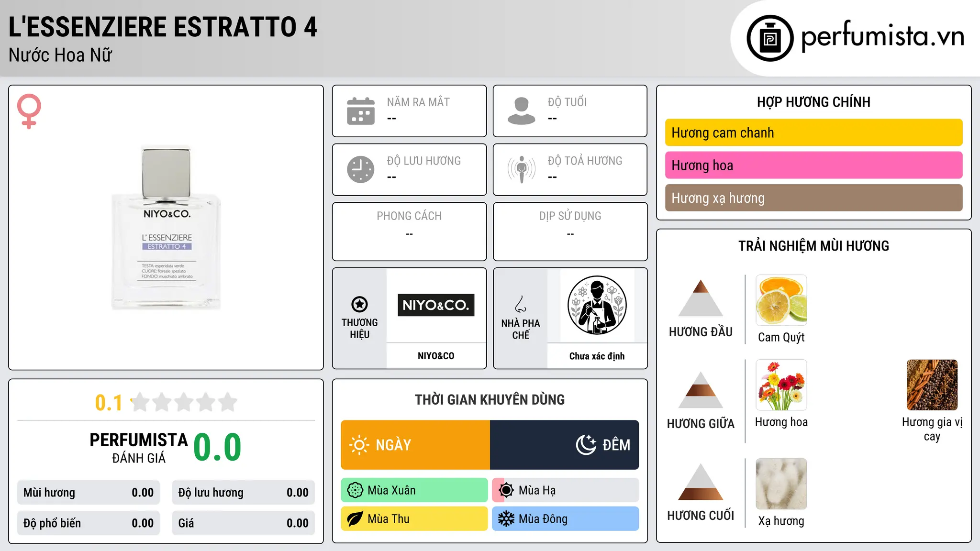The height and width of the screenshot is (551, 980).
Task: Click the Phong Cách style card
Action: pos(410,231)
